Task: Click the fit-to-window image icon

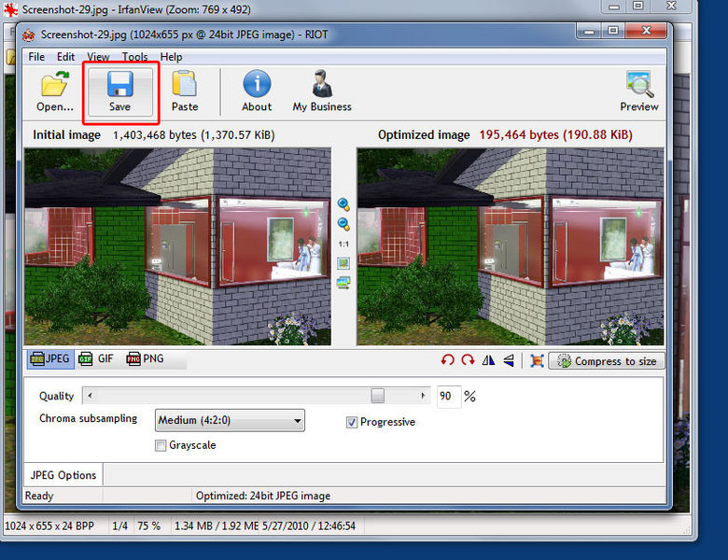Action: coord(343,263)
